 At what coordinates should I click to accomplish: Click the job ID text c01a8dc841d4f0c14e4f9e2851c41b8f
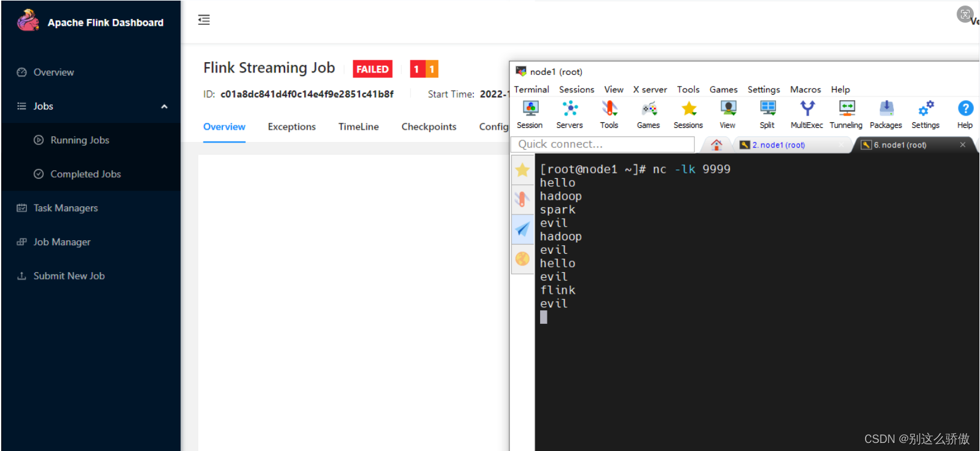tap(307, 94)
